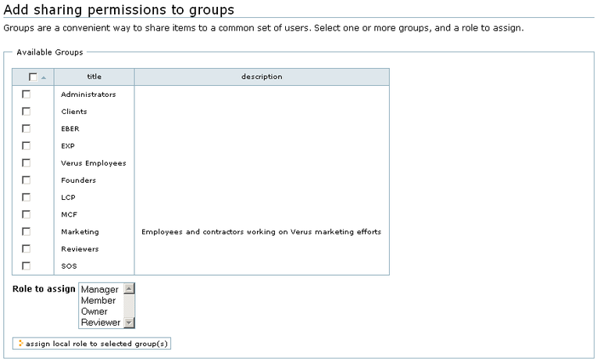Sort groups by the title column header
This screenshot has width=600, height=364.
pyautogui.click(x=94, y=77)
